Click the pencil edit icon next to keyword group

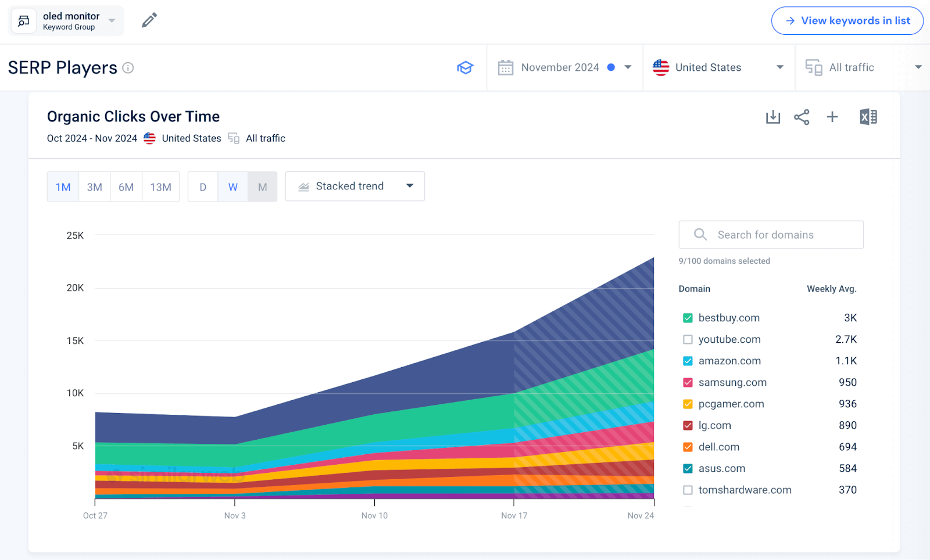(149, 20)
